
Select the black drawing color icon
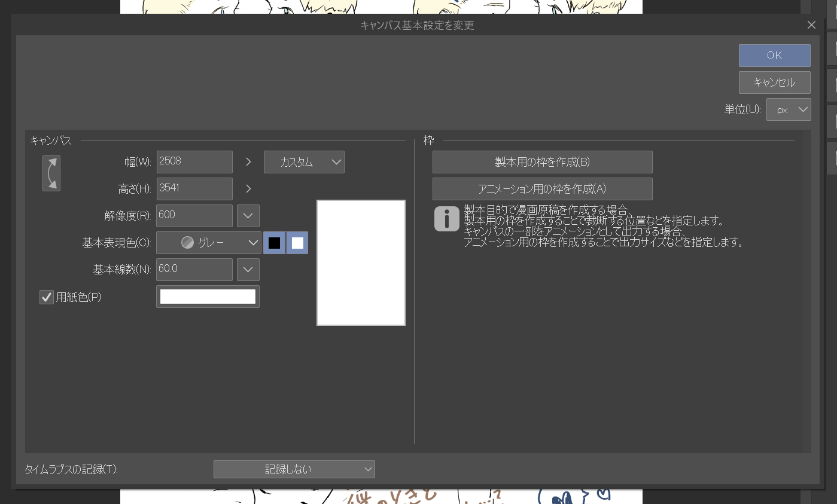[x=274, y=243]
